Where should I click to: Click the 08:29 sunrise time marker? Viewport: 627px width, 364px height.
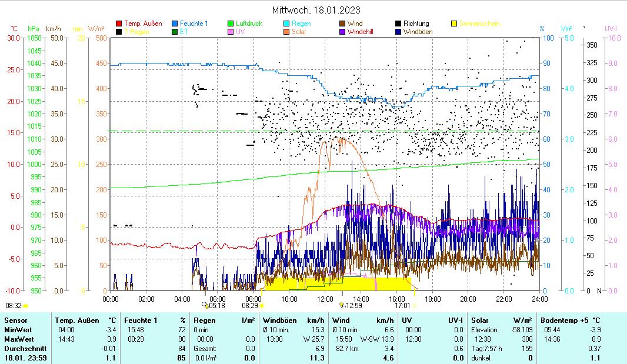point(250,305)
